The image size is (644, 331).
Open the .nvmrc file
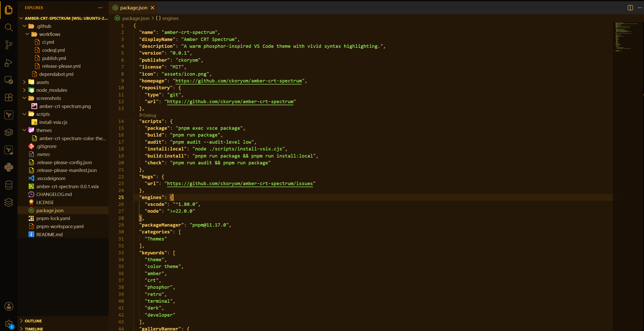pos(63,154)
